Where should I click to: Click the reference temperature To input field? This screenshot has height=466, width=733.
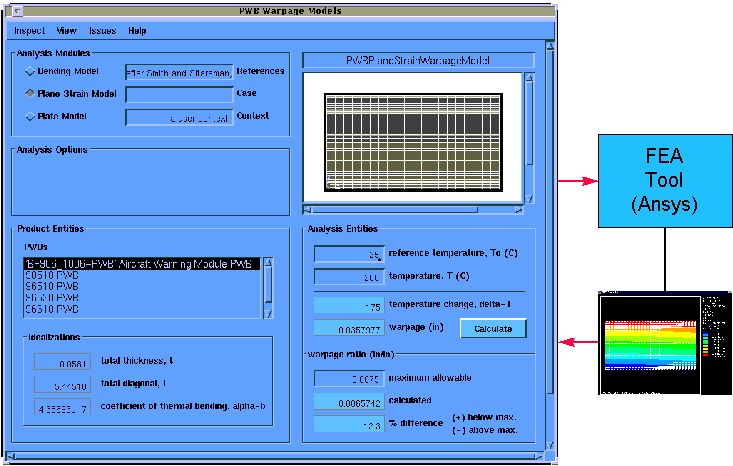tap(349, 254)
